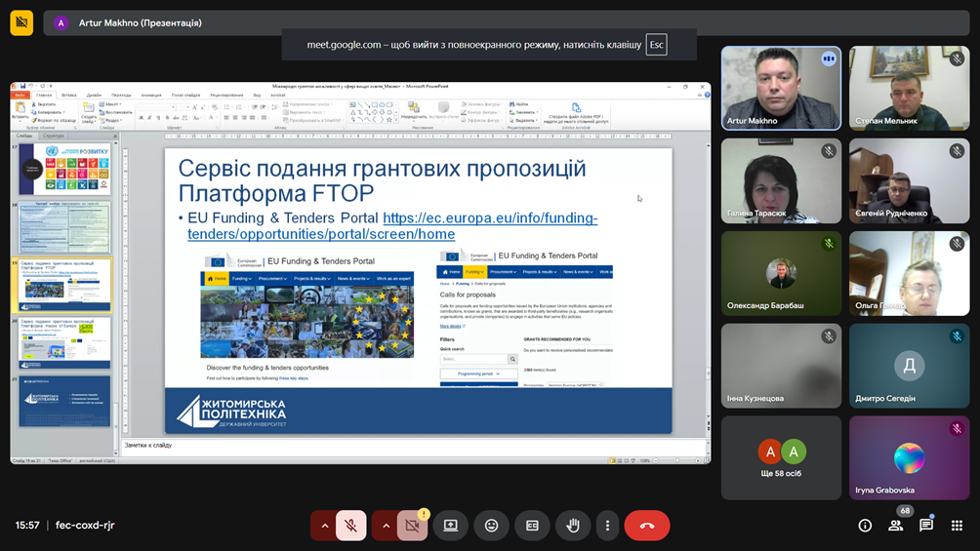The image size is (980, 551).
Task: Open meeting details info icon
Action: click(865, 526)
